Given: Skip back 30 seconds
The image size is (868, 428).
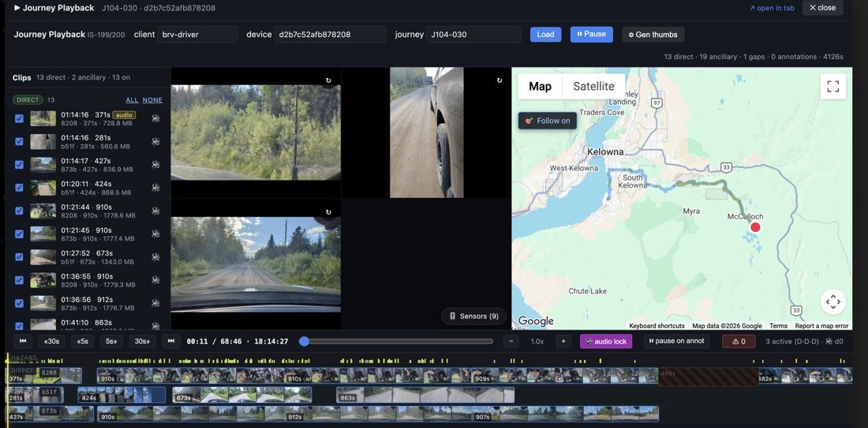Looking at the screenshot, I should point(51,341).
